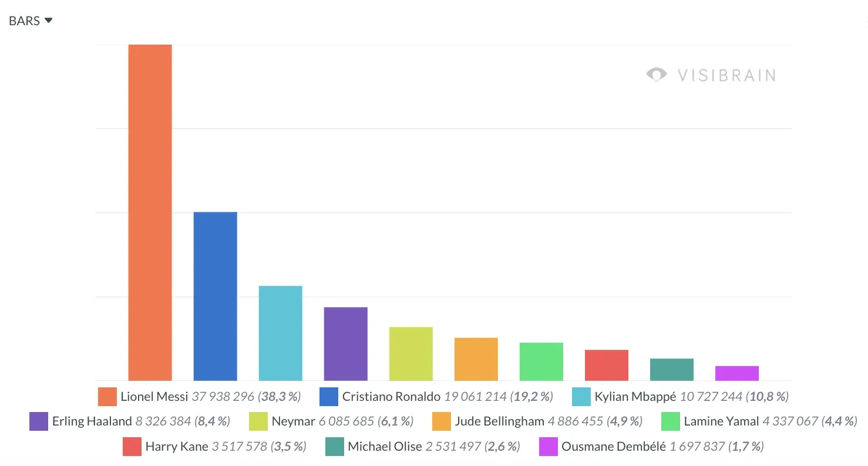Click the Lamine Yamal green legend swatch
The height and width of the screenshot is (466, 868).
(x=671, y=421)
